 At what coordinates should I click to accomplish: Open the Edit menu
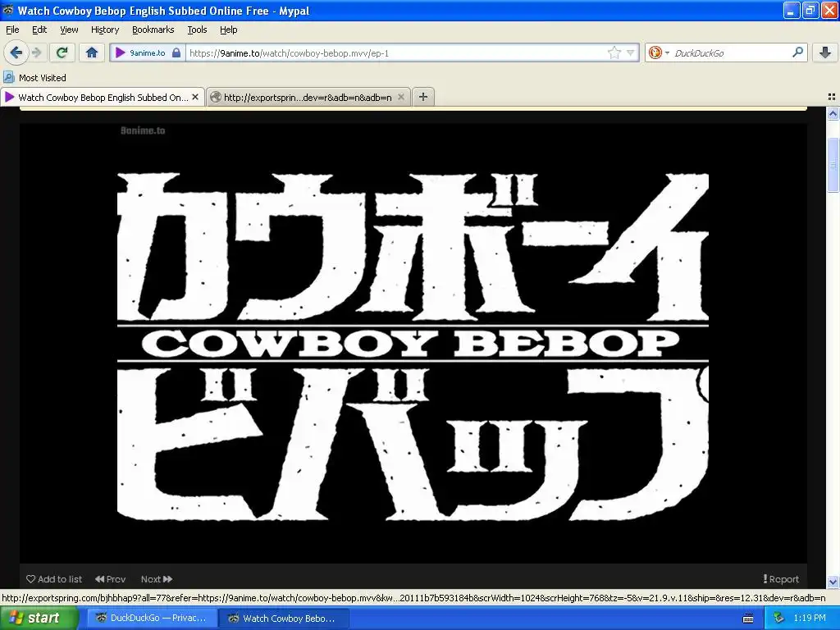point(39,30)
